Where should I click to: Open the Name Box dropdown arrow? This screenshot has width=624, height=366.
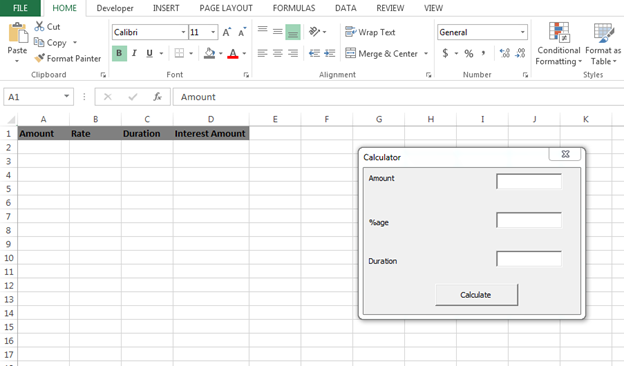pos(66,96)
